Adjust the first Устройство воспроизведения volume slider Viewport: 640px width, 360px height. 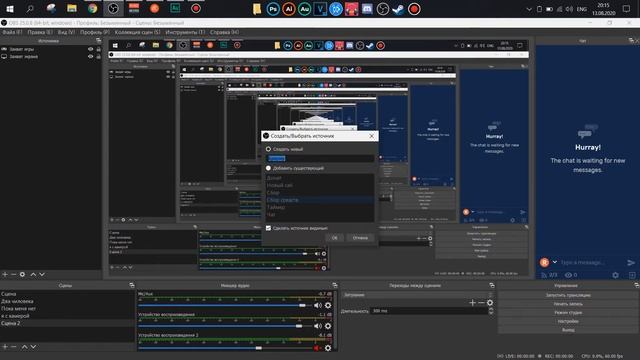[x=224, y=326]
